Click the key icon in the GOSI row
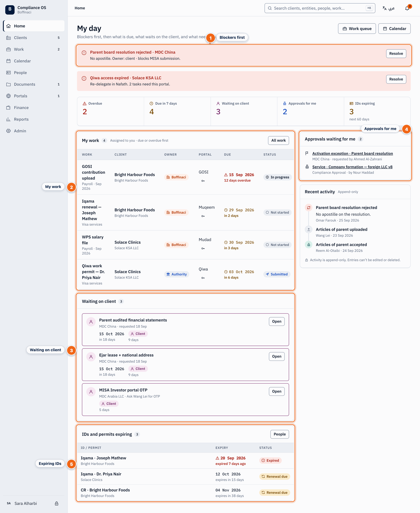Viewport: 420px width, 513px height. pyautogui.click(x=203, y=181)
